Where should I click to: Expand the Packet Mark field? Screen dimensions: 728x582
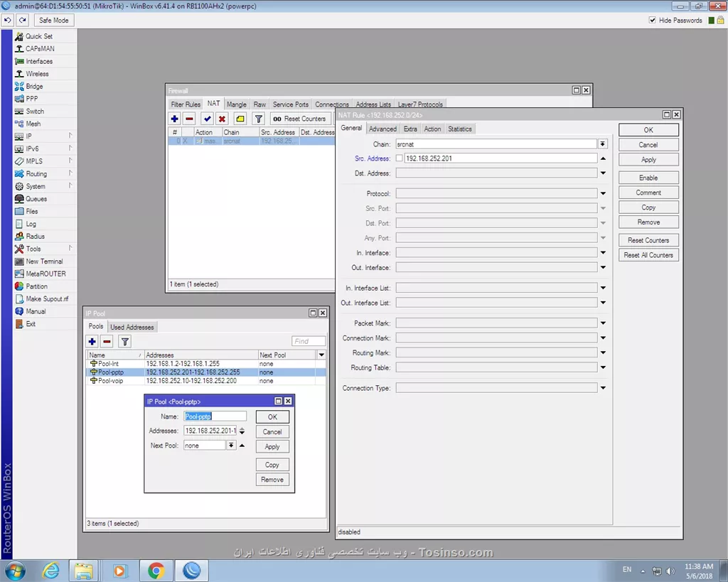[x=603, y=323]
